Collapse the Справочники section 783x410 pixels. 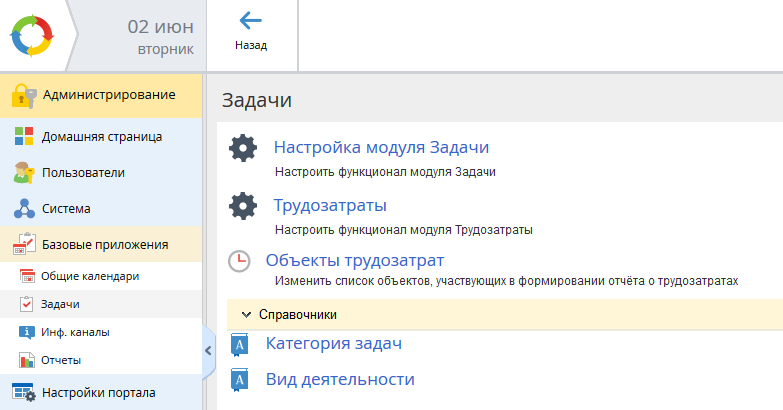point(246,314)
